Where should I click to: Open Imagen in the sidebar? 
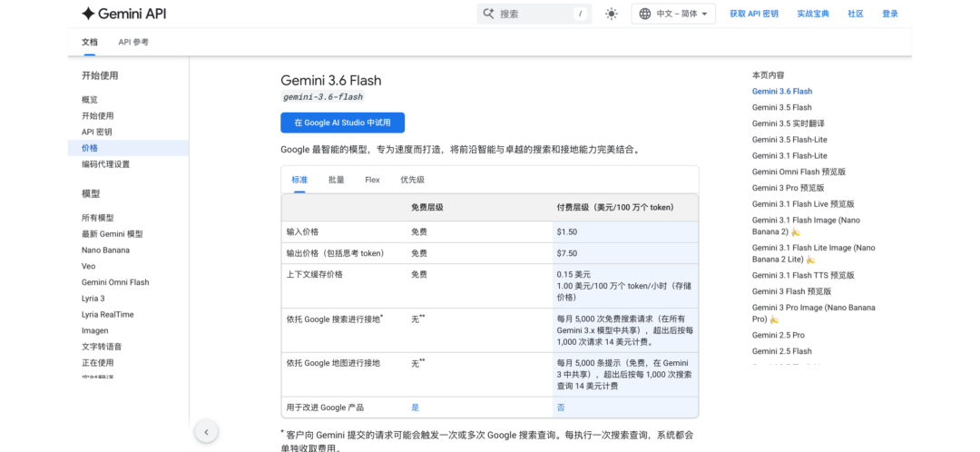pyautogui.click(x=94, y=330)
